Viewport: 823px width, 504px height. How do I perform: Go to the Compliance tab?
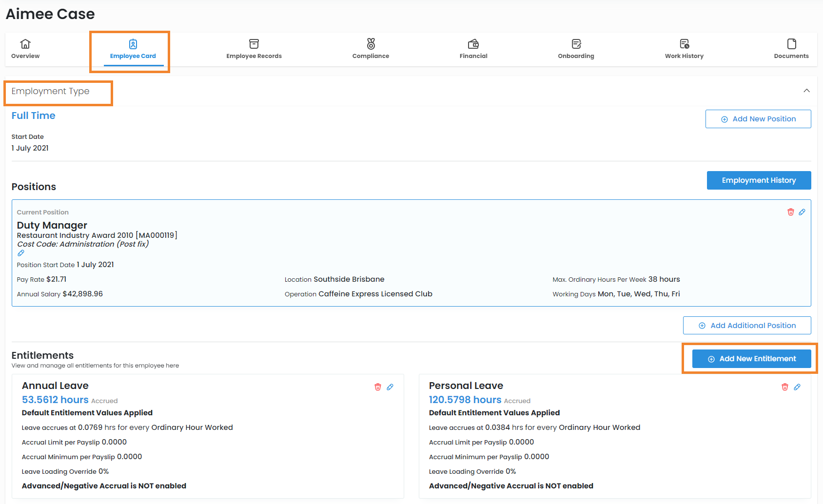(x=371, y=49)
